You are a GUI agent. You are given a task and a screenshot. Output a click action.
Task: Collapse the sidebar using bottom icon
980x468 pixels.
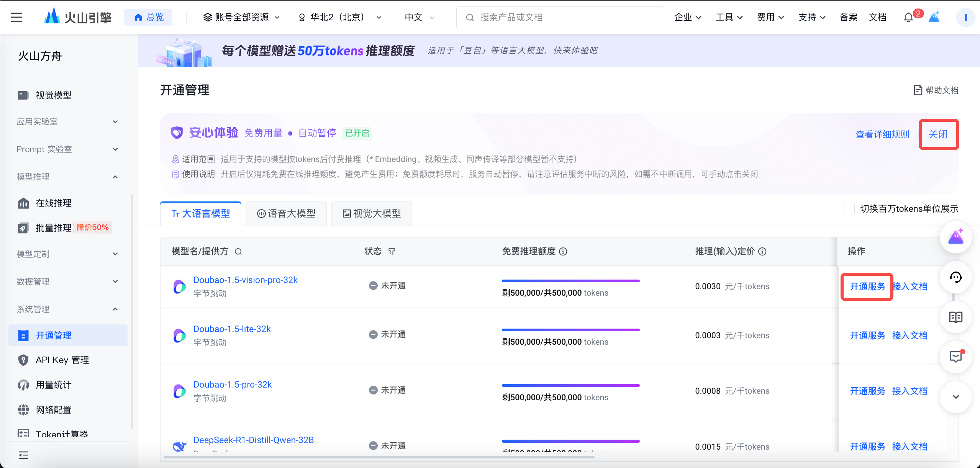[x=23, y=455]
